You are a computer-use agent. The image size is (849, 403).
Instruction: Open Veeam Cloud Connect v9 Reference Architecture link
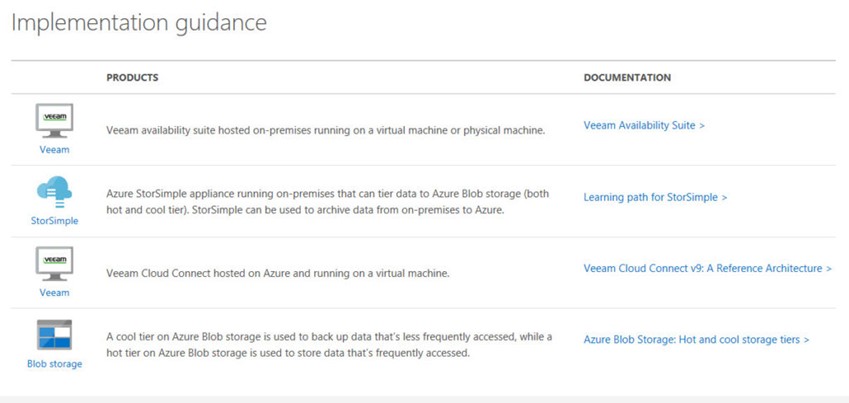pos(707,268)
